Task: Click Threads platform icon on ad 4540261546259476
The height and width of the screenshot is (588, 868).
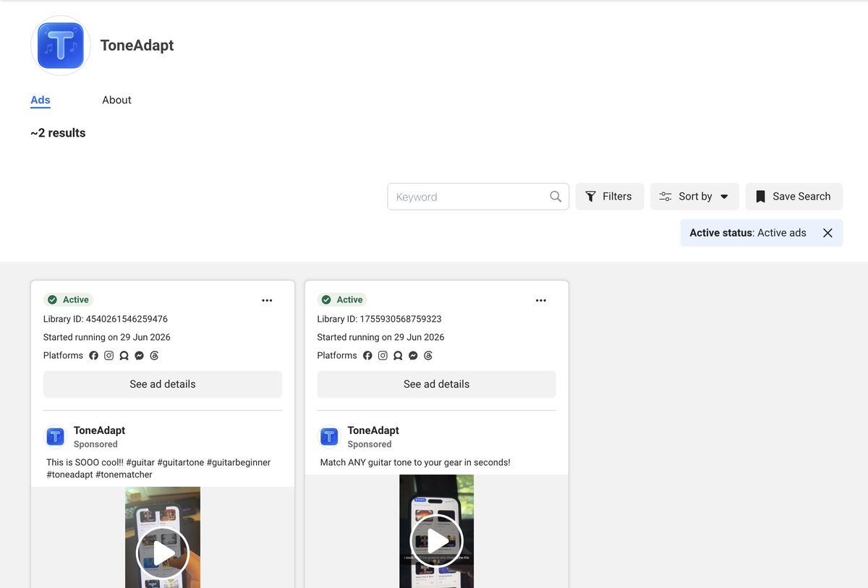Action: pyautogui.click(x=154, y=356)
